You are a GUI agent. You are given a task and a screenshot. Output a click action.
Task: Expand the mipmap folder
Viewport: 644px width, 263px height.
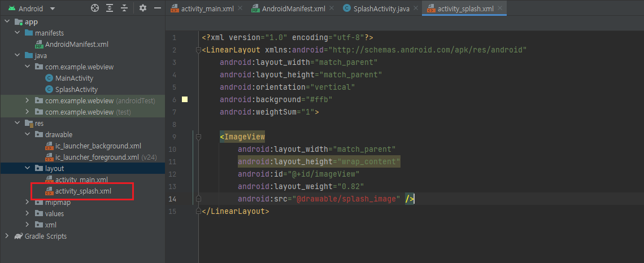pyautogui.click(x=28, y=202)
